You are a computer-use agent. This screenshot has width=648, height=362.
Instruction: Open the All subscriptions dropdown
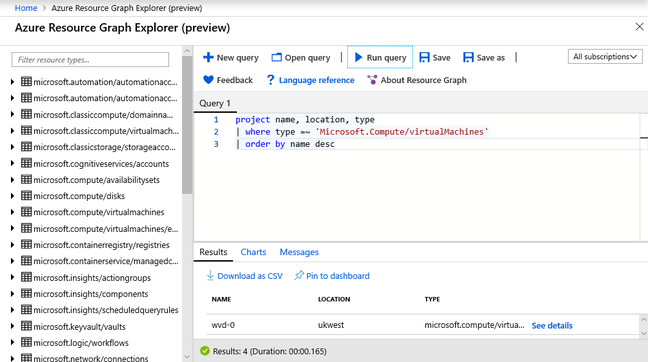pos(605,57)
